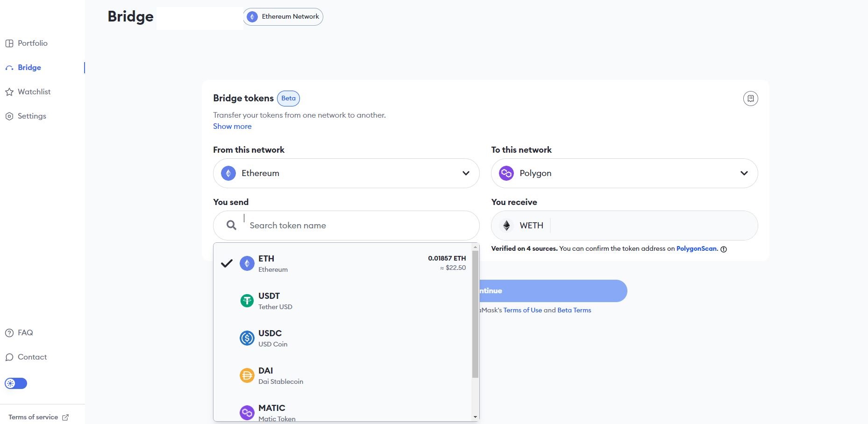Screen dimensions: 868x424
Task: Choose DAI Dai Stablecoin token
Action: coord(342,375)
